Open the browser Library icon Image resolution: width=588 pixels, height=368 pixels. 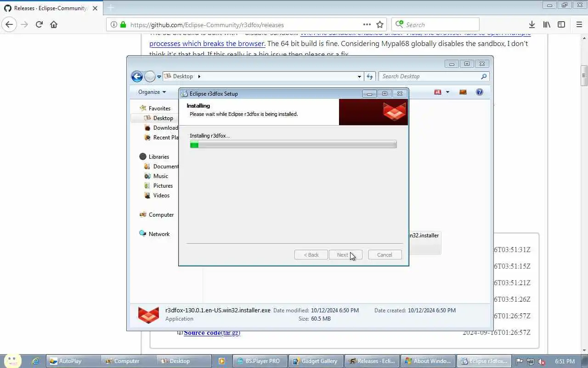pos(547,24)
